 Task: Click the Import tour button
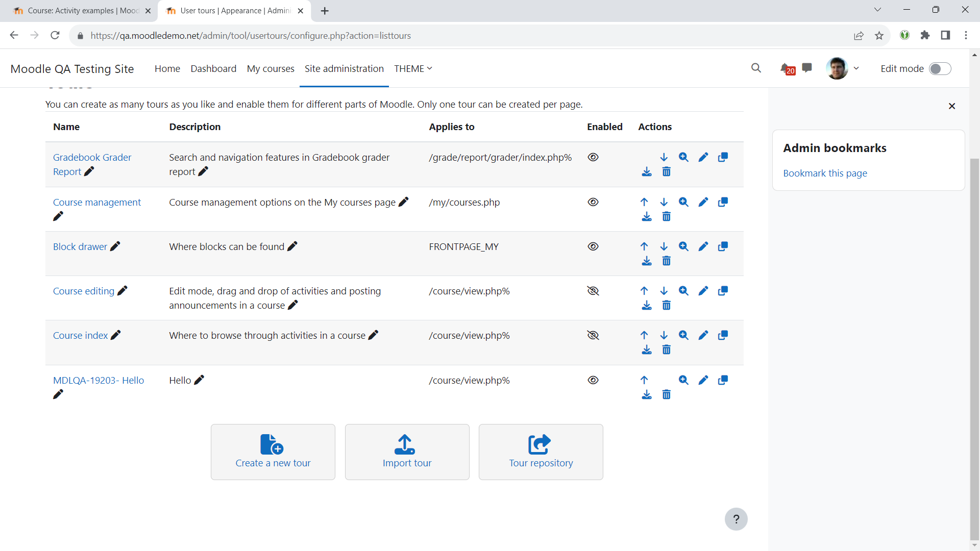click(407, 452)
